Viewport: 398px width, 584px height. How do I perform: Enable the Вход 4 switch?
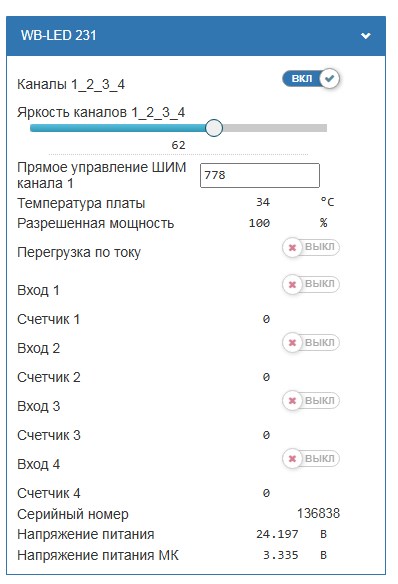click(311, 458)
